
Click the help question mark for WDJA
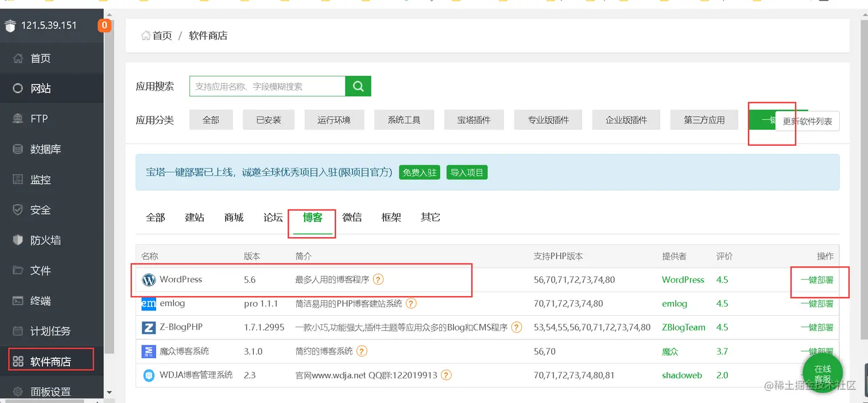point(446,375)
